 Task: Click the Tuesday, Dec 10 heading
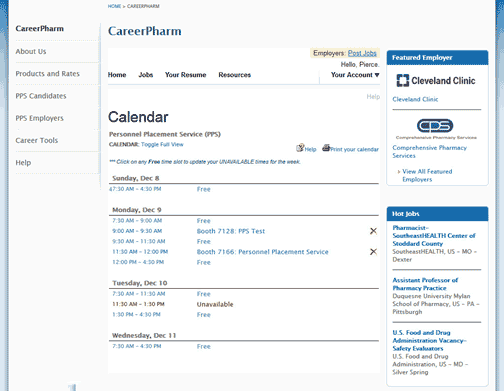[x=140, y=283]
